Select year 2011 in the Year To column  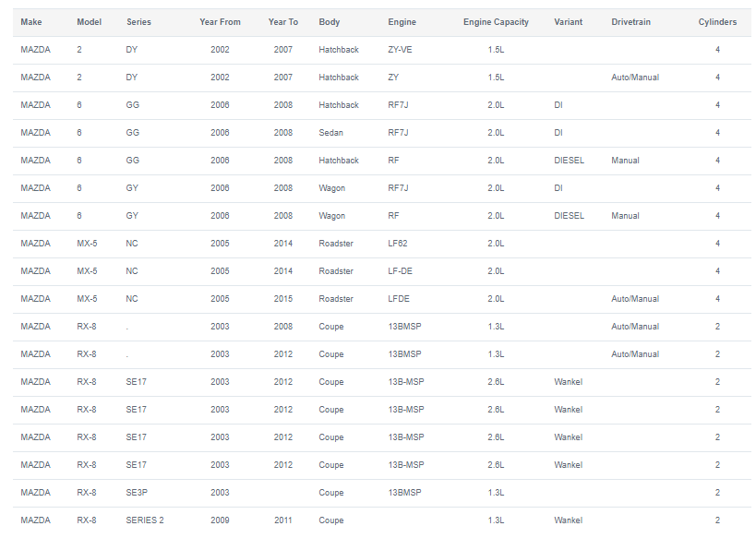pos(283,520)
